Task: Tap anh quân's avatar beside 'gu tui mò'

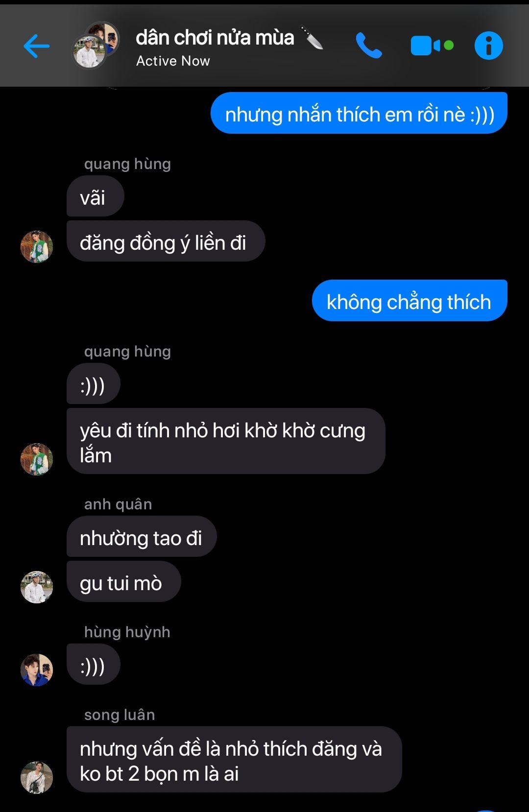Action: click(x=37, y=587)
